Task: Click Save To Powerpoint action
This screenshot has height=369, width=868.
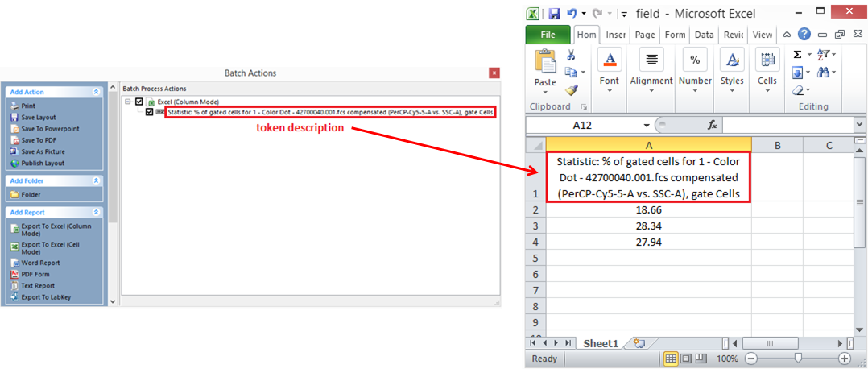Action: tap(50, 128)
